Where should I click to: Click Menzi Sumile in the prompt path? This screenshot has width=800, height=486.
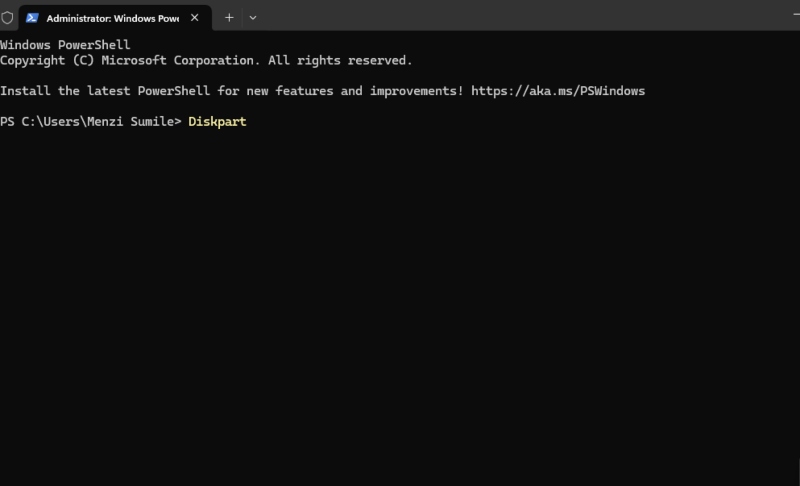tap(131, 121)
